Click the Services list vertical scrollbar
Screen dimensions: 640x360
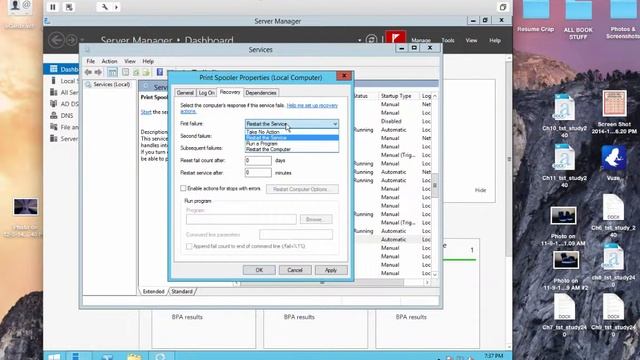pos(435,185)
